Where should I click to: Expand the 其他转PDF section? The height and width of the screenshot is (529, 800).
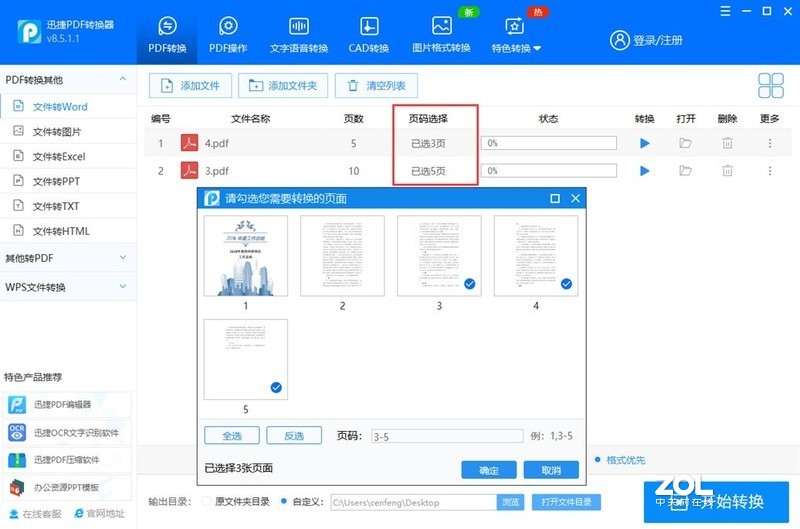[123, 258]
